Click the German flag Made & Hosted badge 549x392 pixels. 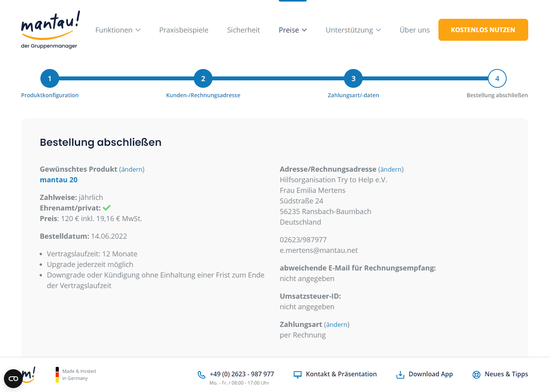coord(76,375)
